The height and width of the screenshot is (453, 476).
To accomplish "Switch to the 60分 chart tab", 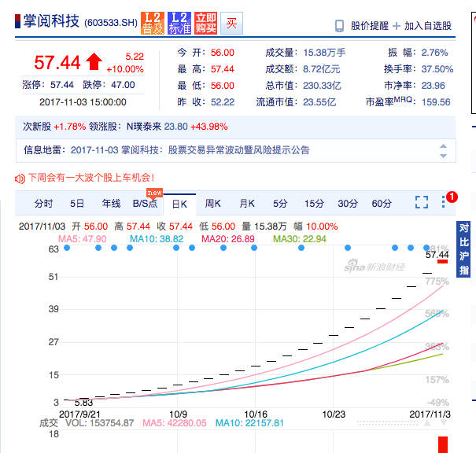I will [x=382, y=203].
